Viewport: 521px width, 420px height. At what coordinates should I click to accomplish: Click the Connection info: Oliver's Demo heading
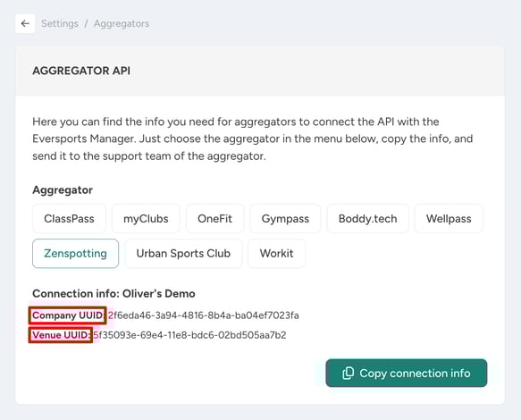[113, 294]
